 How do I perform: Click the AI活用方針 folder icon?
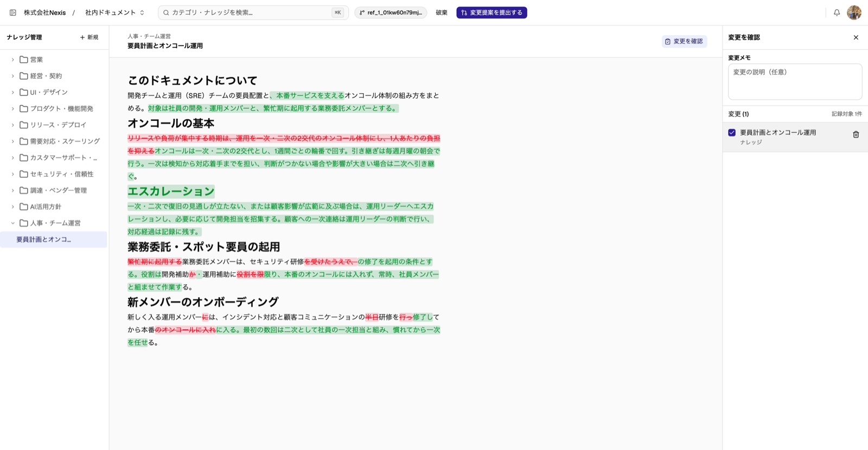coord(24,207)
